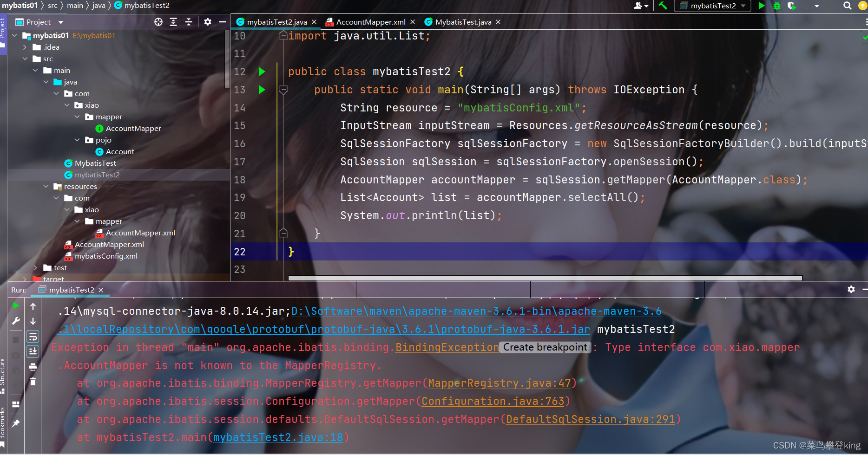Open Project panel settings gear

pos(208,22)
